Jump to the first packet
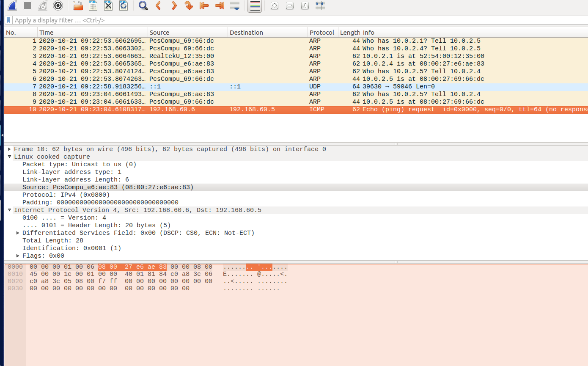Viewport: 588px width, 366px height. [x=204, y=6]
